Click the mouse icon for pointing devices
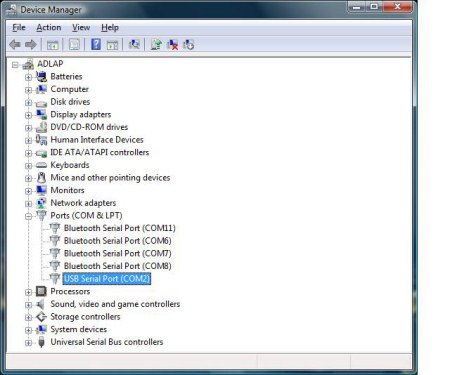This screenshot has height=375, width=450. click(x=41, y=178)
